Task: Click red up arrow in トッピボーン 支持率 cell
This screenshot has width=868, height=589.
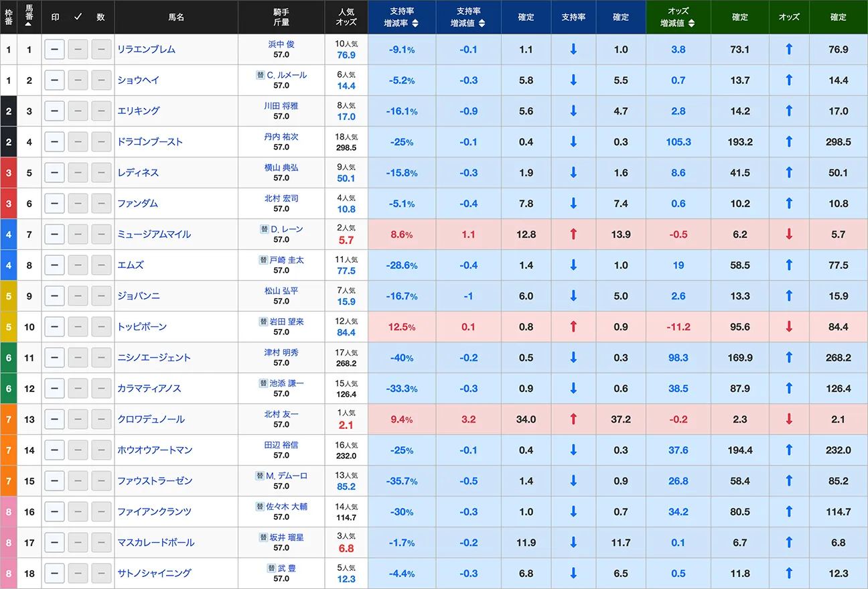Action: pyautogui.click(x=573, y=327)
